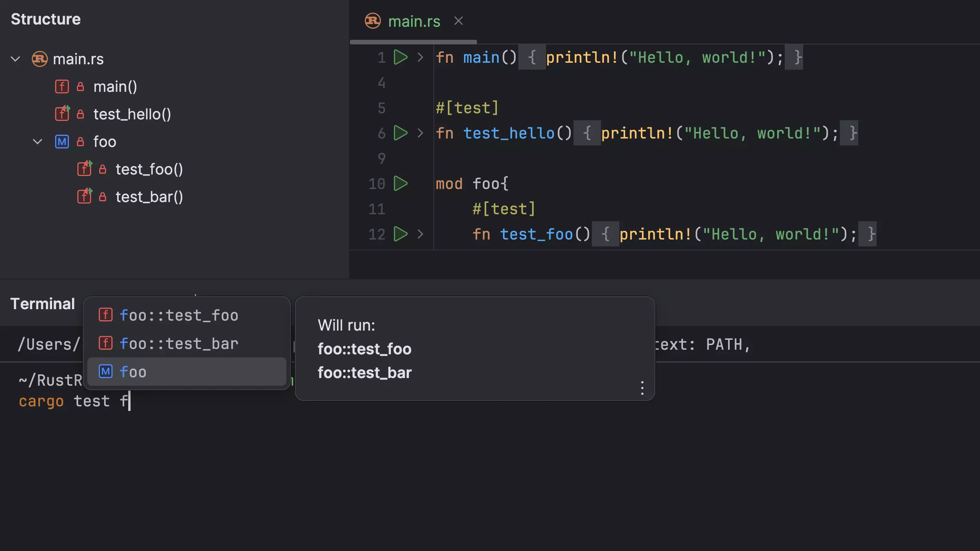This screenshot has height=551, width=980.
Task: Unfold test_foo body on line 12
Action: pos(420,234)
